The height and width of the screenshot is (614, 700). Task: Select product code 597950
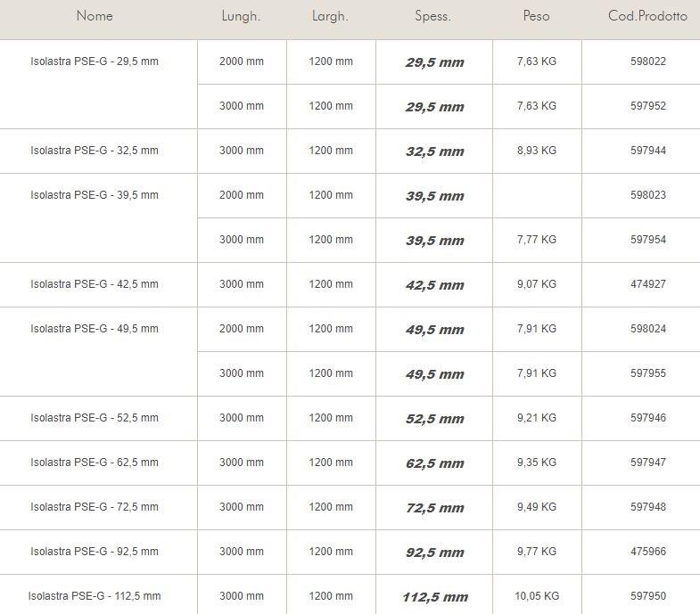click(x=648, y=596)
